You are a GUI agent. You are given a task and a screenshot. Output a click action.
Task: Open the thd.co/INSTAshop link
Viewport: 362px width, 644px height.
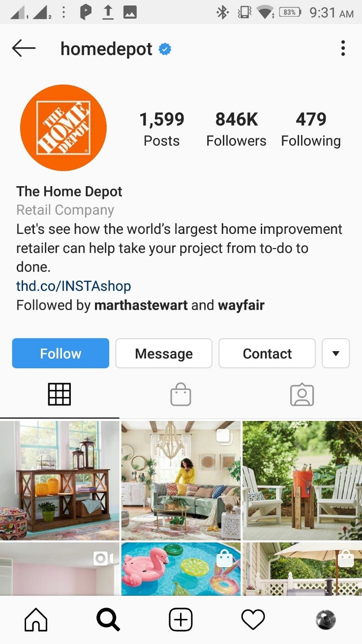click(x=74, y=286)
